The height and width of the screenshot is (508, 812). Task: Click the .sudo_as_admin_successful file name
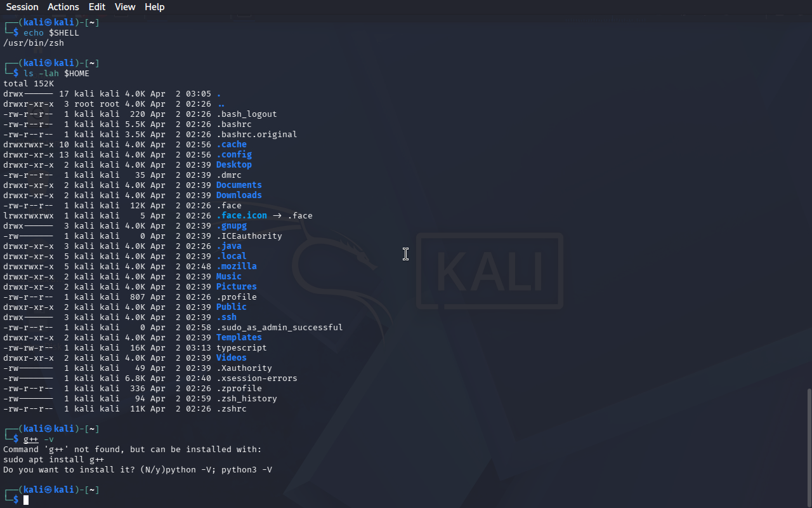(x=279, y=328)
